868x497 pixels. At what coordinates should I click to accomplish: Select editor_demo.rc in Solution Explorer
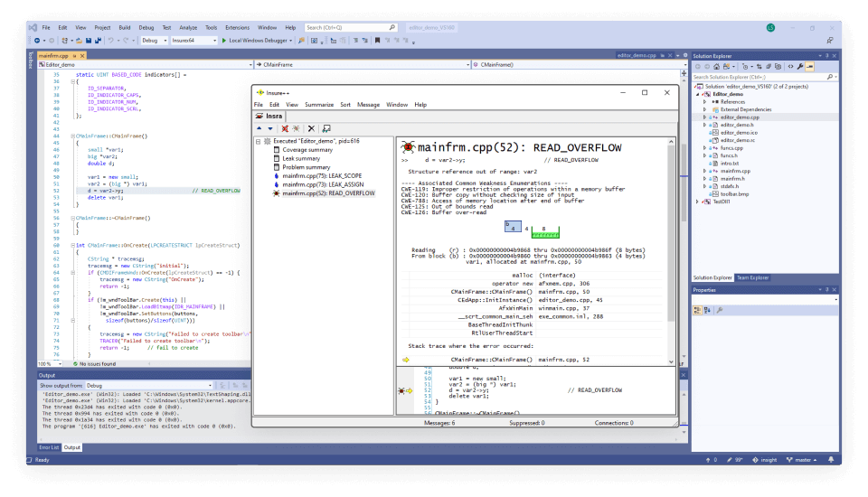pos(738,140)
